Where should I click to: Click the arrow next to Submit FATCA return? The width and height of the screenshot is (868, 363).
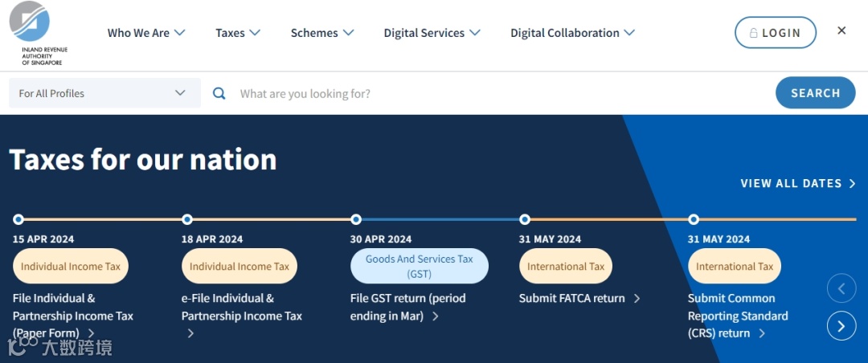coord(637,298)
